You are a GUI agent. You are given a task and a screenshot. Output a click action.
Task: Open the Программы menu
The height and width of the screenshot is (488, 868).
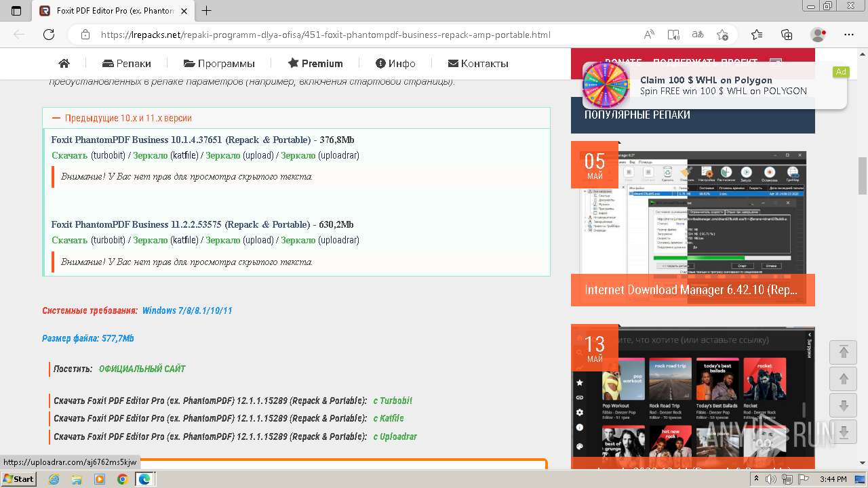coord(219,63)
